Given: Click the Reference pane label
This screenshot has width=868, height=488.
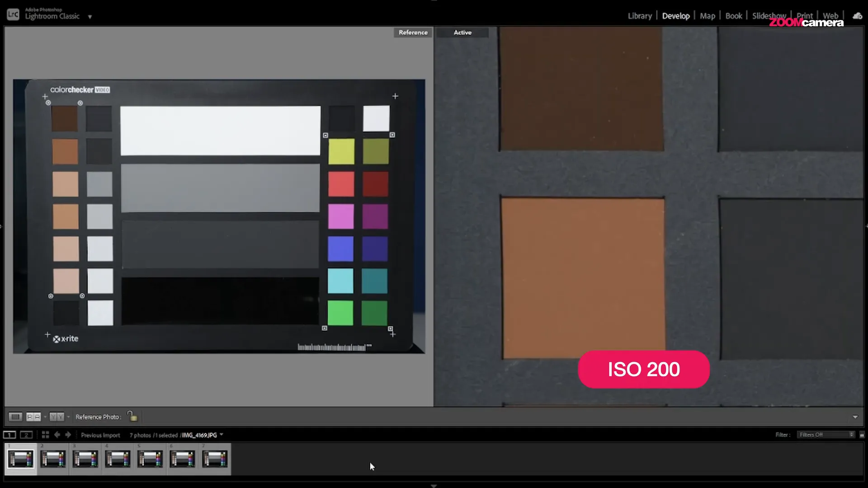Looking at the screenshot, I should (x=413, y=33).
